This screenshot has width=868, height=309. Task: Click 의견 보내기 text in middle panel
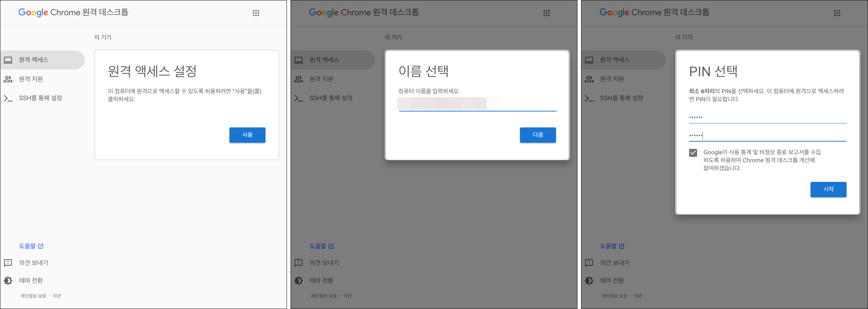(324, 263)
